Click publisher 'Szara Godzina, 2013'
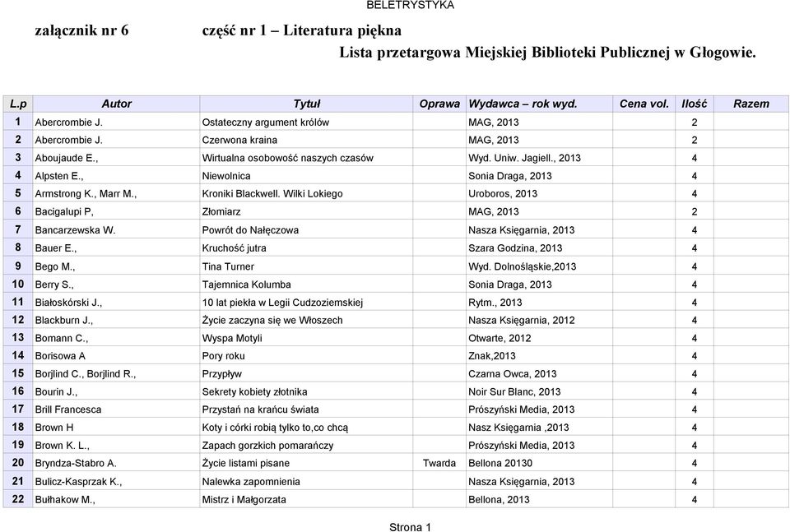 (515, 248)
